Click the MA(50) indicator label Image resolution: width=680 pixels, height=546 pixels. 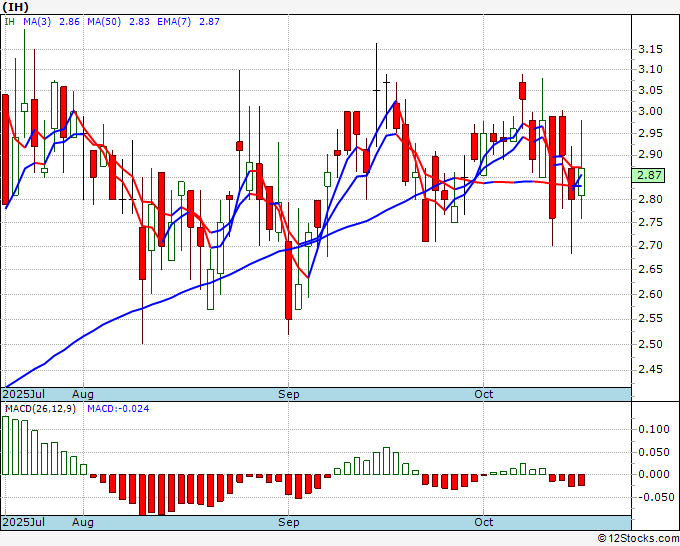pos(104,22)
